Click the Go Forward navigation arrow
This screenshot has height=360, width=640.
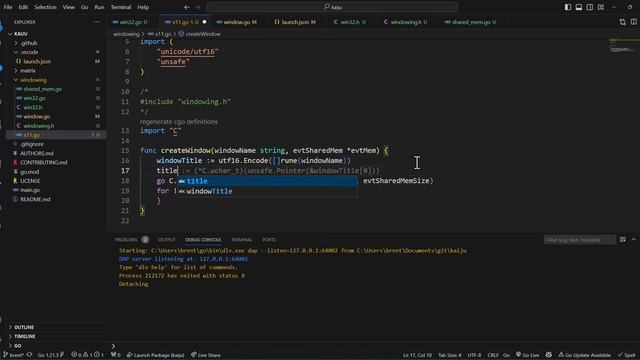click(x=198, y=7)
